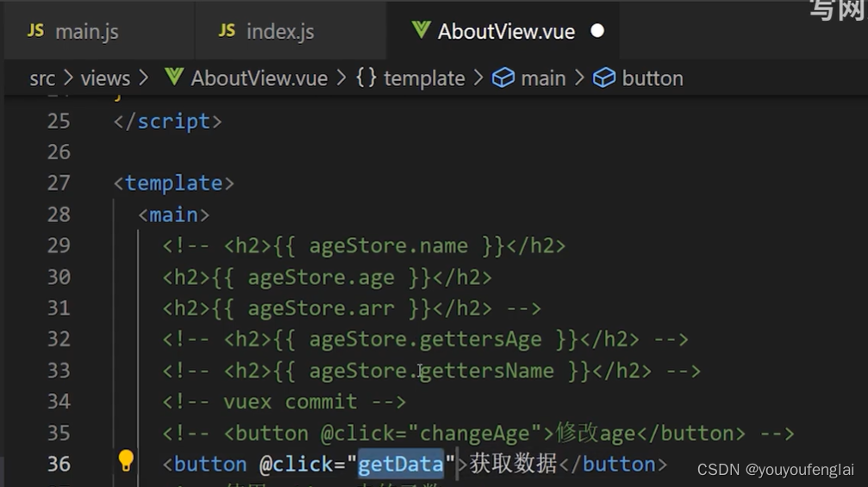This screenshot has height=487, width=868.
Task: Click the unsaved dot on AboutView.vue tab
Action: pyautogui.click(x=597, y=31)
